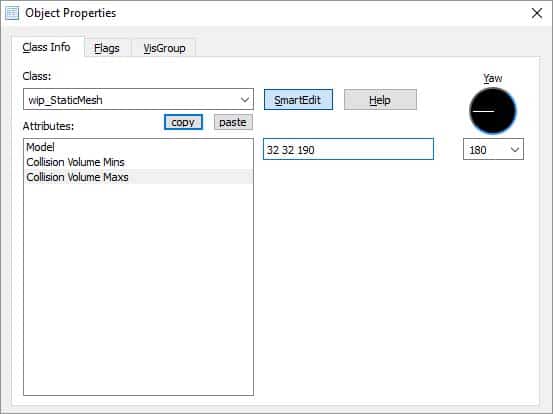Close the Object Properties dialog
This screenshot has width=553, height=414.
tap(536, 13)
